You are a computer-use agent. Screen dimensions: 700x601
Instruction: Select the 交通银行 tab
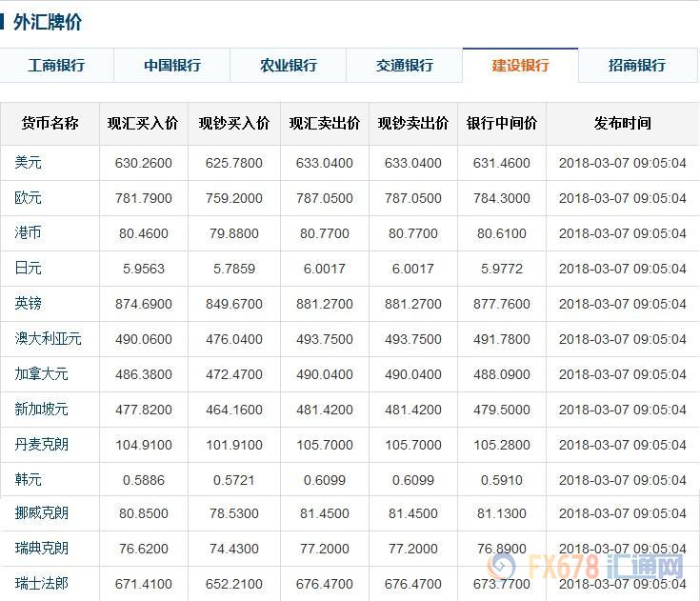click(x=405, y=65)
